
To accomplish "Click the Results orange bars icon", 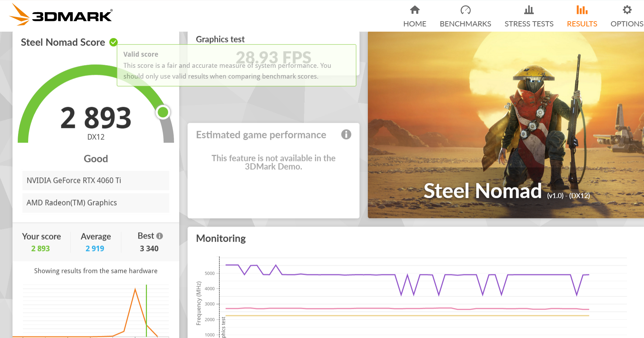I will [x=582, y=10].
